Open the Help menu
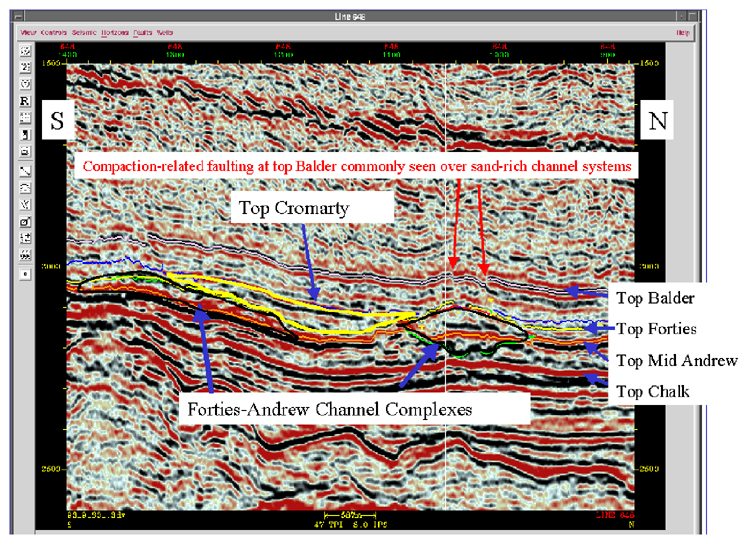Screen dimensions: 750x541 pyautogui.click(x=684, y=32)
